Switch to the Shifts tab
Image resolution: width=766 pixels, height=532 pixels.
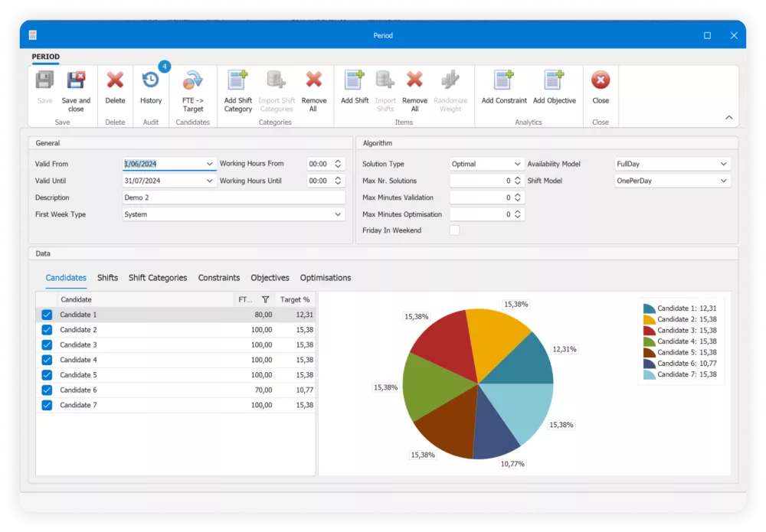107,278
